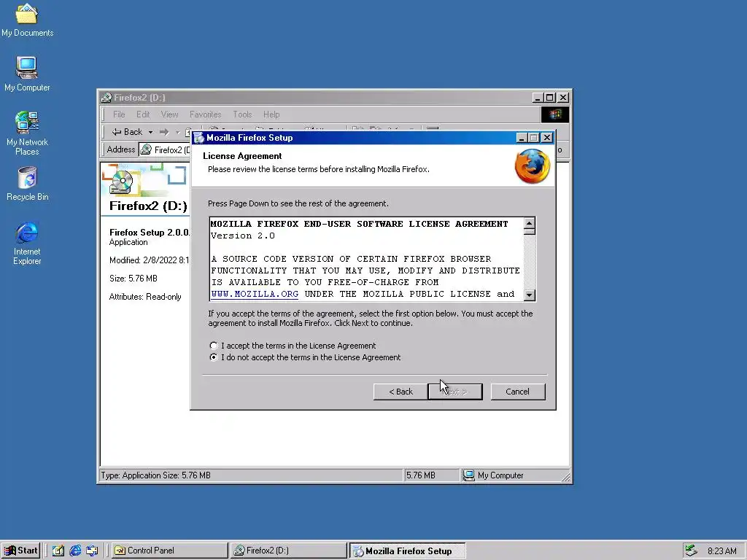Screen dimensions: 747x560
Task: Click the Firefox2 (D:) window title bar icon
Action: (x=107, y=98)
